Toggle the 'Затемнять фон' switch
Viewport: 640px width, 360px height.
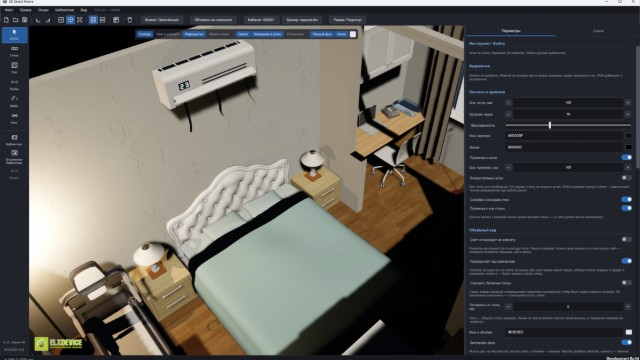point(626,342)
